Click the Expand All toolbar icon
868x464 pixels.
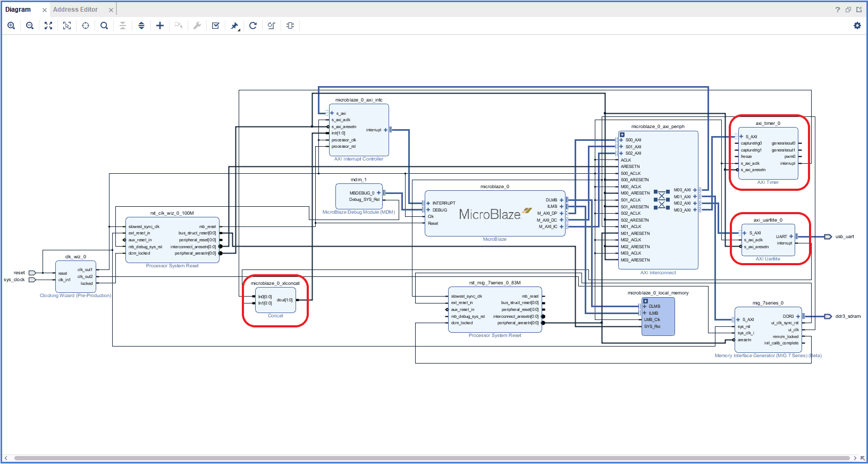(141, 26)
